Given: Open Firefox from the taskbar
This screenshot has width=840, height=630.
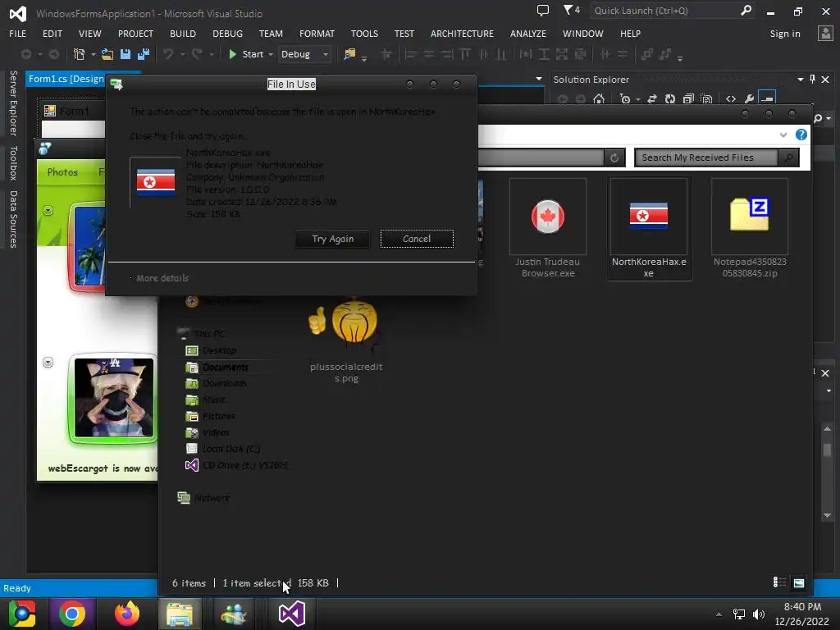Looking at the screenshot, I should pyautogui.click(x=126, y=614).
